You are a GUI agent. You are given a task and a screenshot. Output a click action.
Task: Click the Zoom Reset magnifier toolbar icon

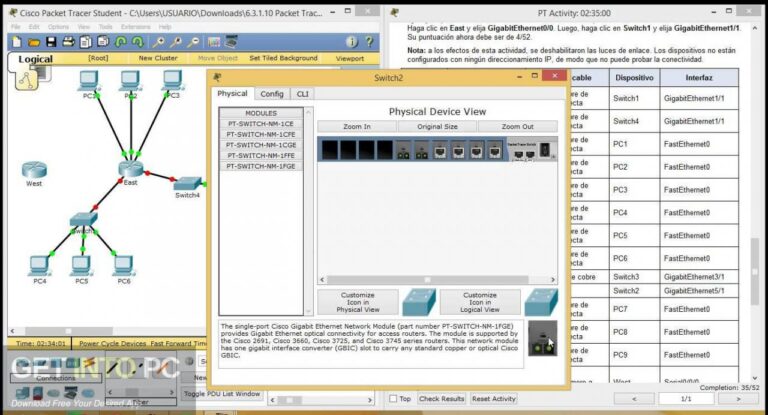pyautogui.click(x=176, y=43)
